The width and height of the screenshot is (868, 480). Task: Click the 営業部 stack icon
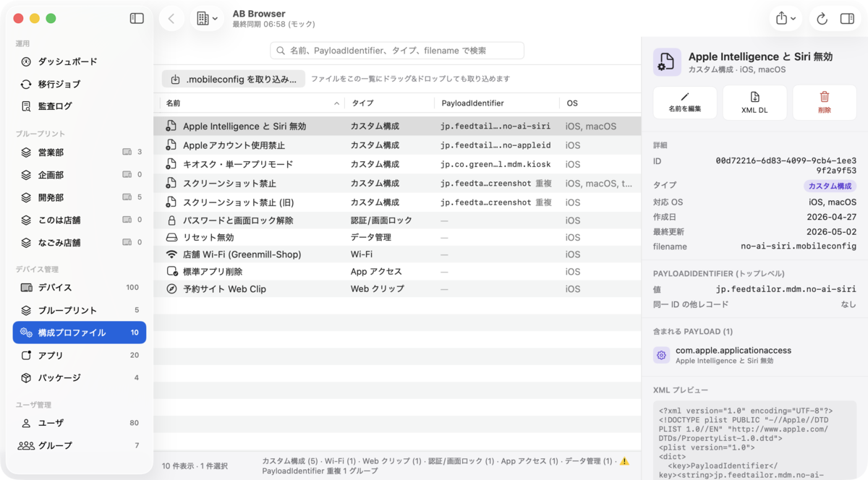(26, 153)
